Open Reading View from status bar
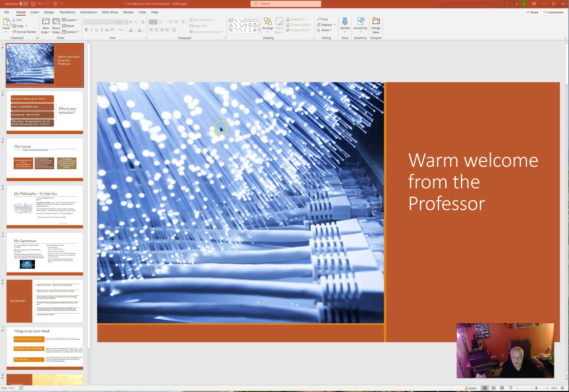Screen dimensions: 569x392 tap(502, 388)
